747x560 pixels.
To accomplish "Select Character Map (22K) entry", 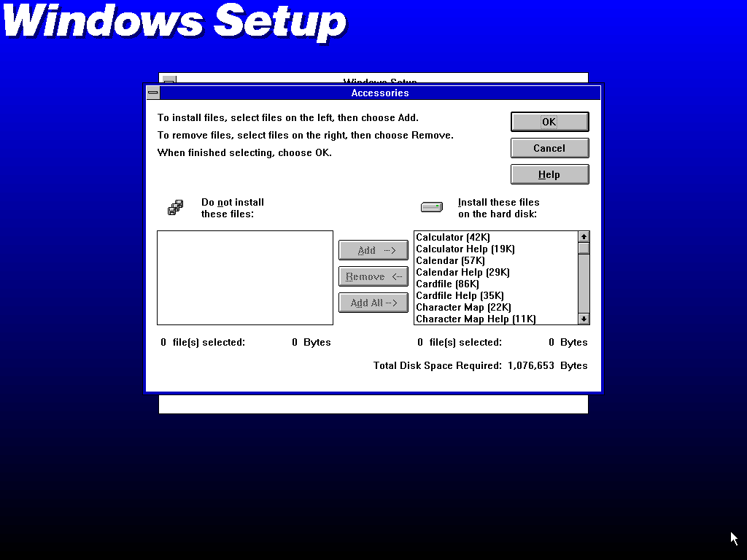I will pyautogui.click(x=495, y=307).
